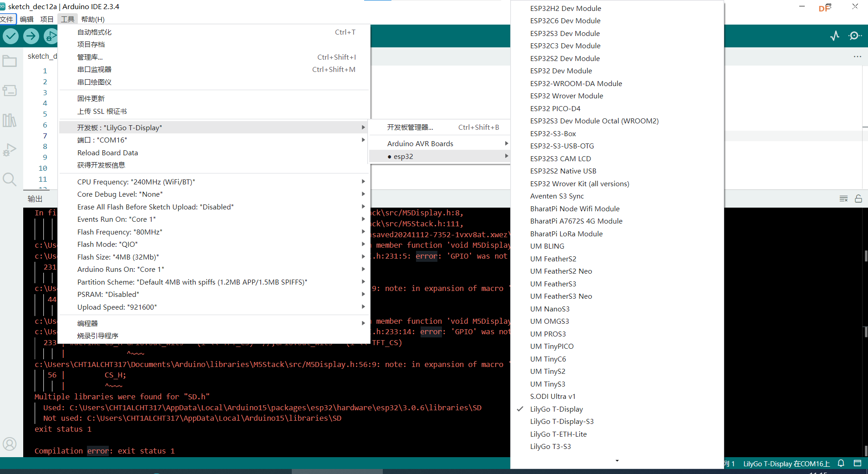Click line number 7 in editor gutter

click(45, 136)
